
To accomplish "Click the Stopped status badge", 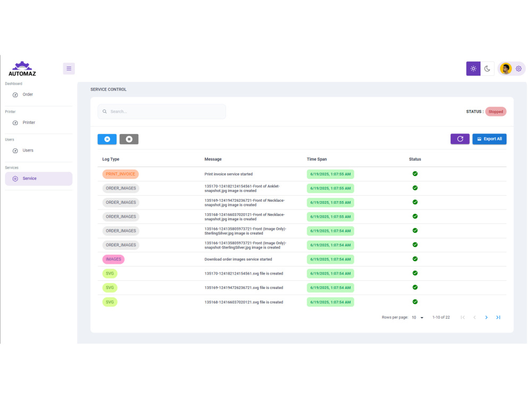I will tap(496, 112).
